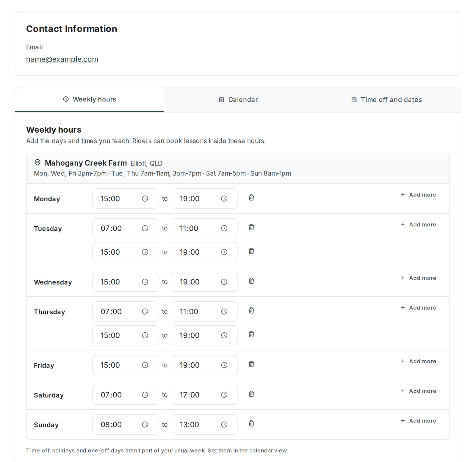Delete Monday's 15:00 to 19:00 slot
The height and width of the screenshot is (462, 476).
tap(251, 198)
